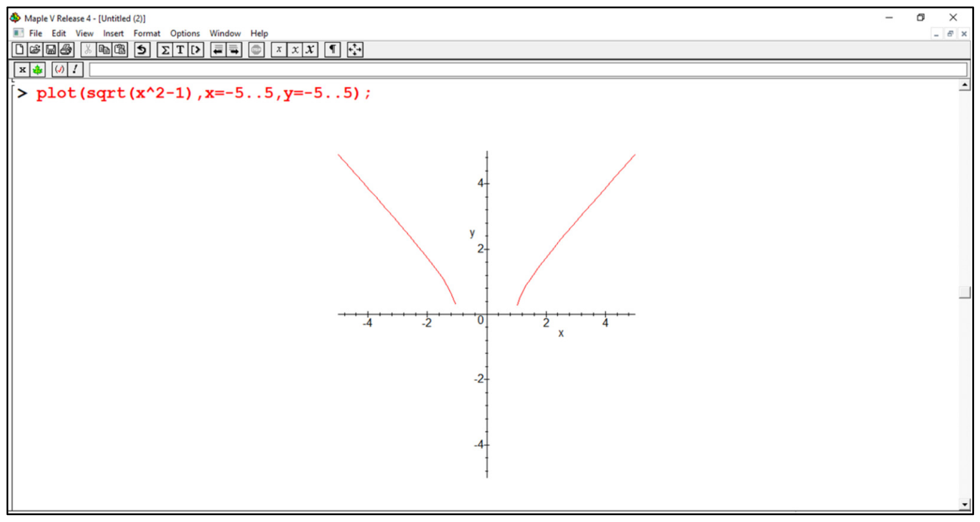The width and height of the screenshot is (980, 522).
Task: Insert execution group with the [> icon
Action: [196, 50]
